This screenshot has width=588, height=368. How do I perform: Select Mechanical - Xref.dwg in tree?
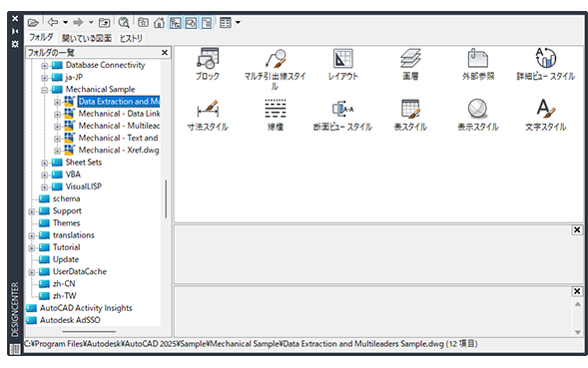[x=119, y=150]
